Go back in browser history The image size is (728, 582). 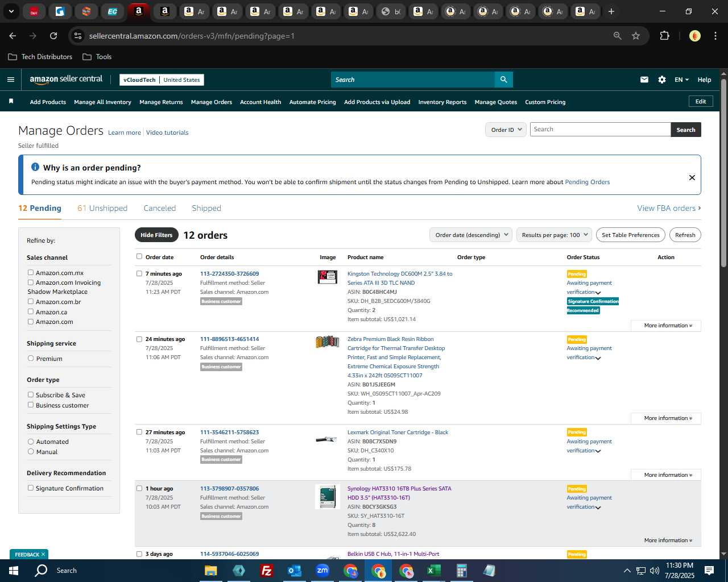click(13, 36)
